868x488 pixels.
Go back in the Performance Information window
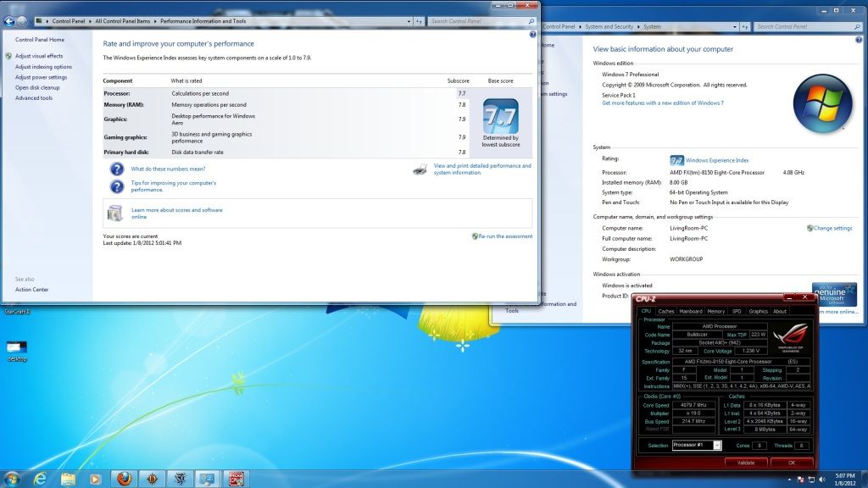(8, 21)
